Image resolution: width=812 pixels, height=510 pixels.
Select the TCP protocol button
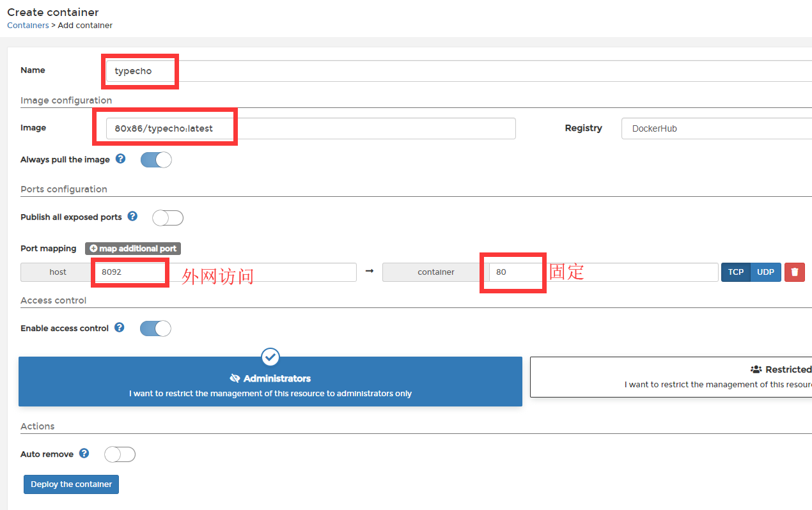[736, 272]
